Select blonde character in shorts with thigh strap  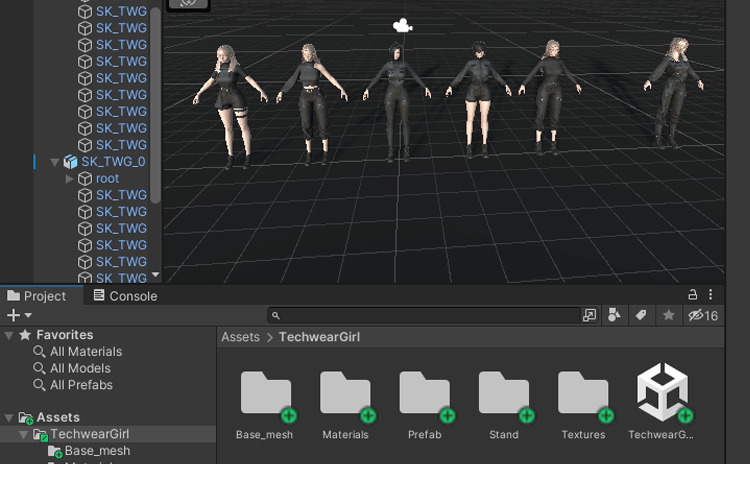(x=231, y=106)
